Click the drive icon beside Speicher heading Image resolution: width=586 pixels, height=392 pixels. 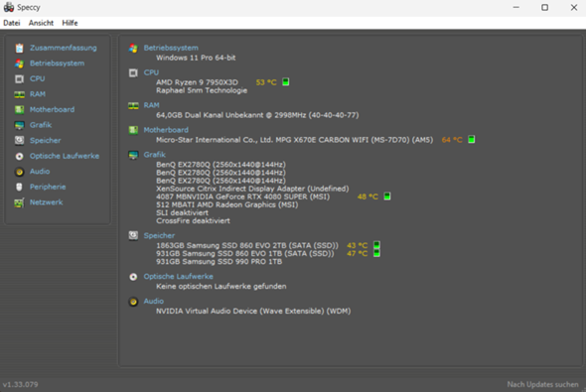[133, 235]
